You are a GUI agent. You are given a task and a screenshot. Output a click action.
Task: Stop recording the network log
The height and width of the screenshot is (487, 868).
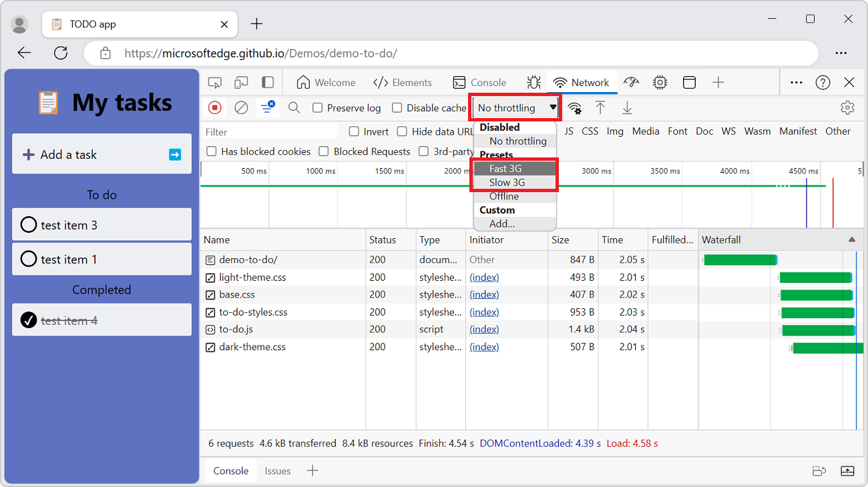(x=214, y=107)
